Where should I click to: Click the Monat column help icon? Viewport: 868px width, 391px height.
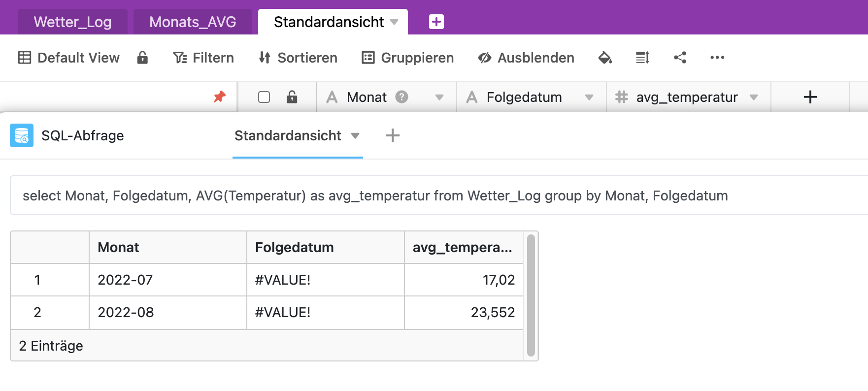tap(402, 97)
